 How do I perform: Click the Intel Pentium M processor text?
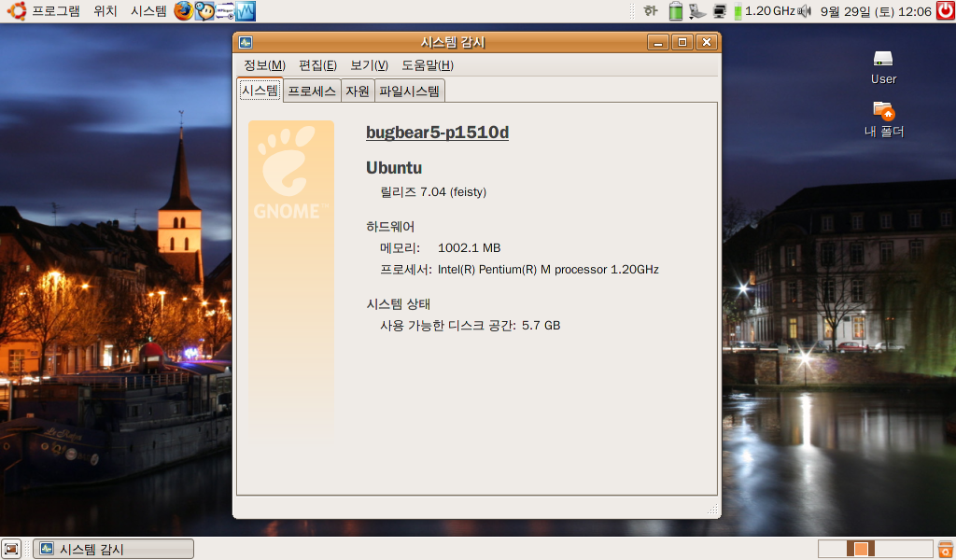[x=548, y=270]
